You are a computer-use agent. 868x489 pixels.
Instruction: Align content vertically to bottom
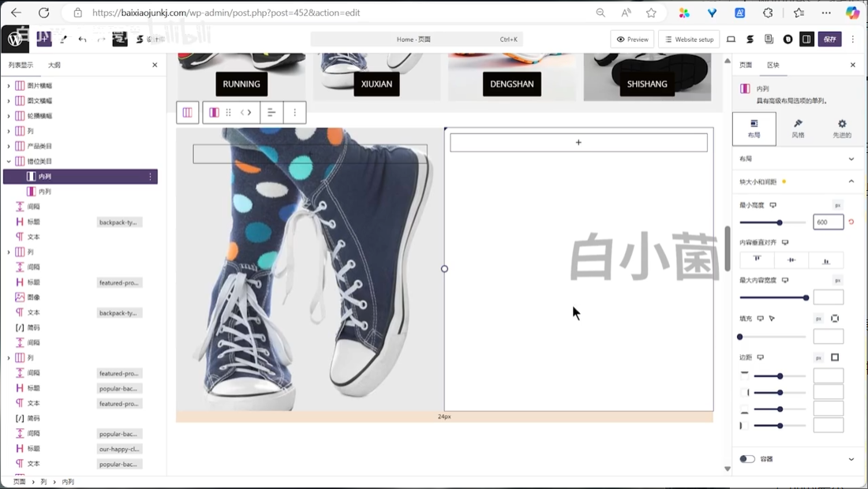[x=826, y=260]
